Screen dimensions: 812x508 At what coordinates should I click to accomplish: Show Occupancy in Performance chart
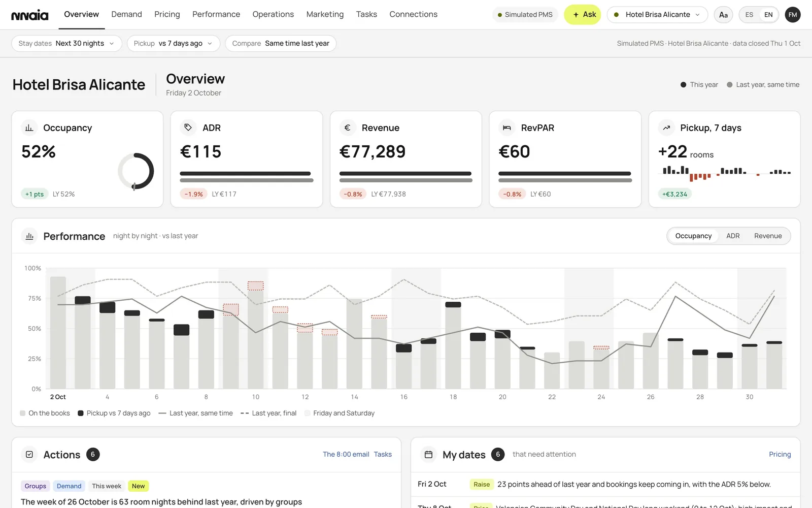[693, 236]
